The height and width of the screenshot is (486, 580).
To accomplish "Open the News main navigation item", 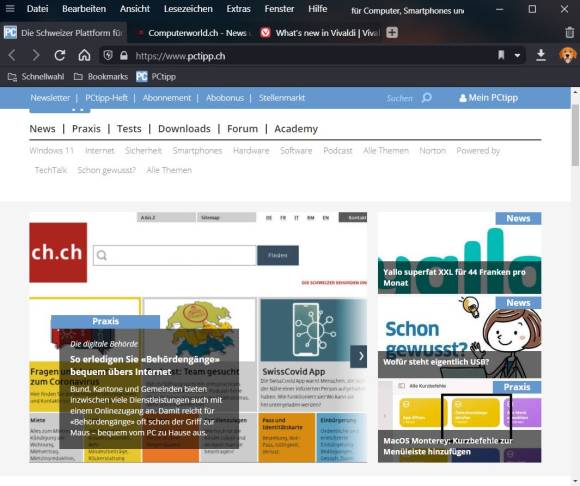I will (x=43, y=129).
